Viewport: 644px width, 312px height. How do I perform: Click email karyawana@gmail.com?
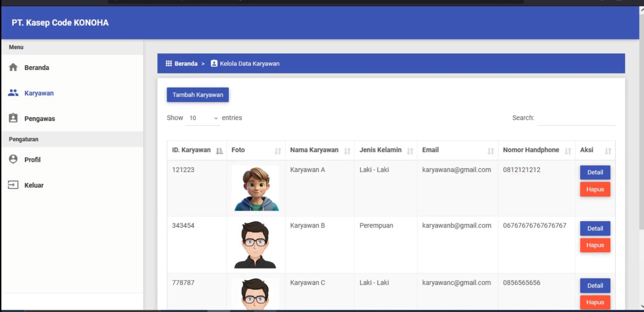[457, 170]
